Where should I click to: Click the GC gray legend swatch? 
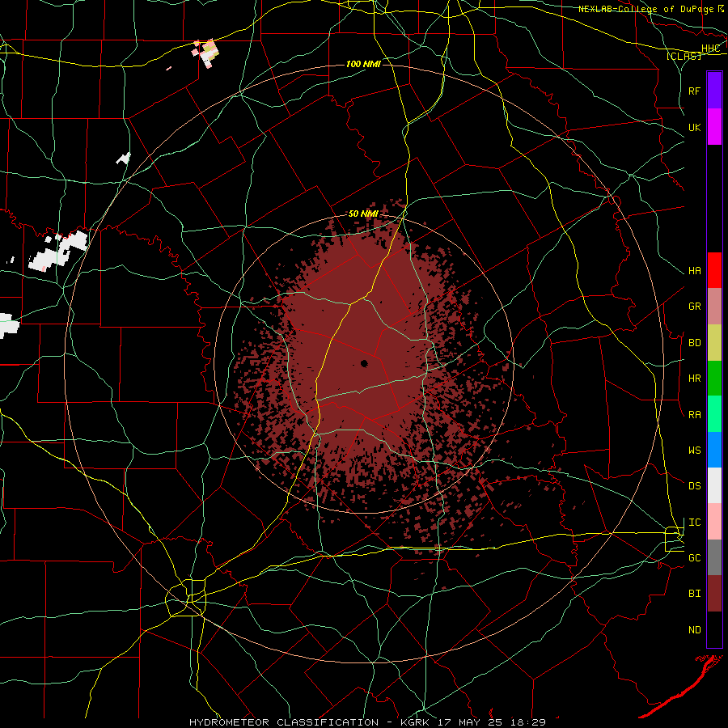point(714,557)
